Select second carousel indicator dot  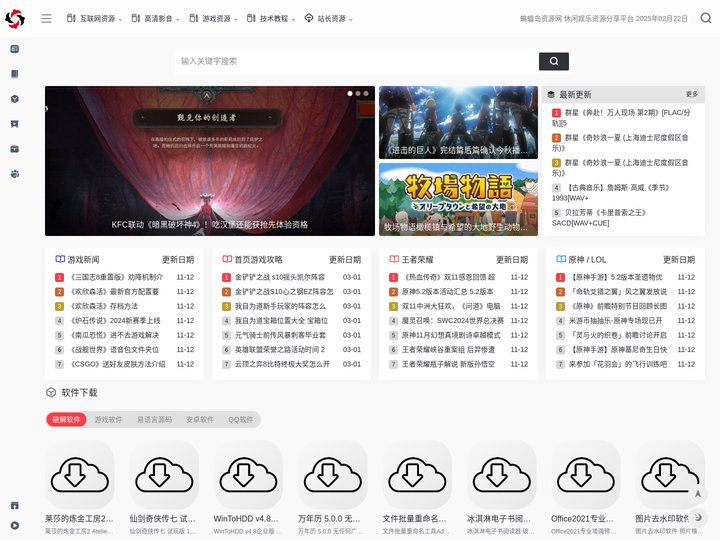click(358, 93)
